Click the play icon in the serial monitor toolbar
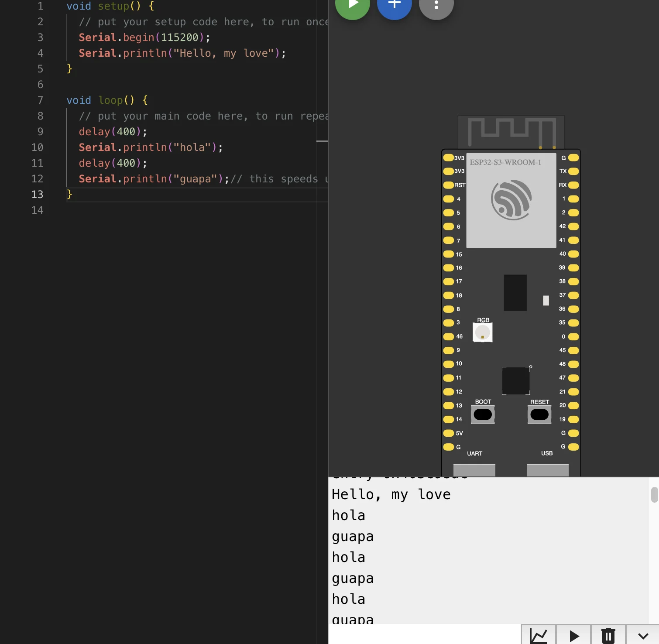659x644 pixels. pyautogui.click(x=574, y=635)
